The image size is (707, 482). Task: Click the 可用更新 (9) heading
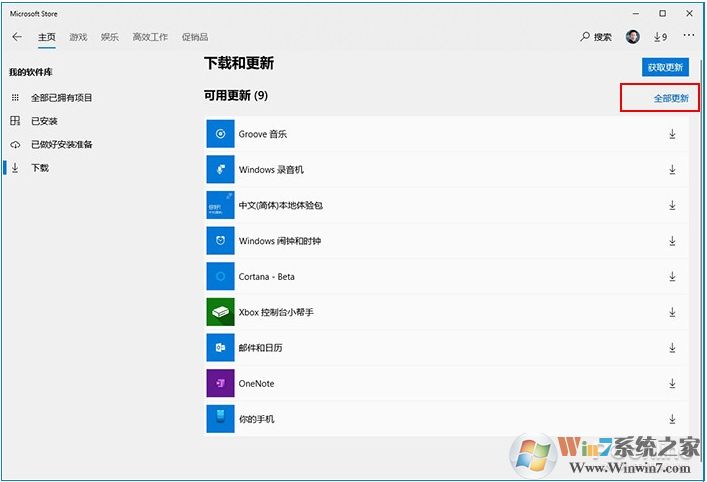point(236,96)
